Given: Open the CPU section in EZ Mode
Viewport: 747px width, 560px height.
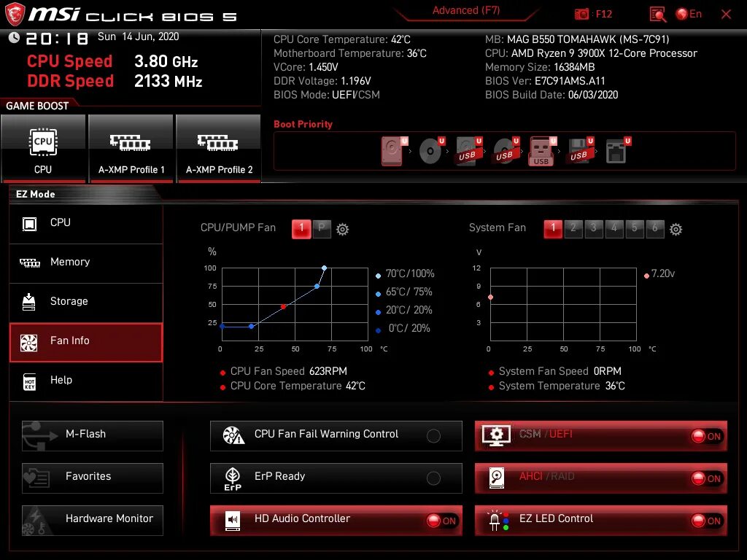Looking at the screenshot, I should click(x=86, y=223).
